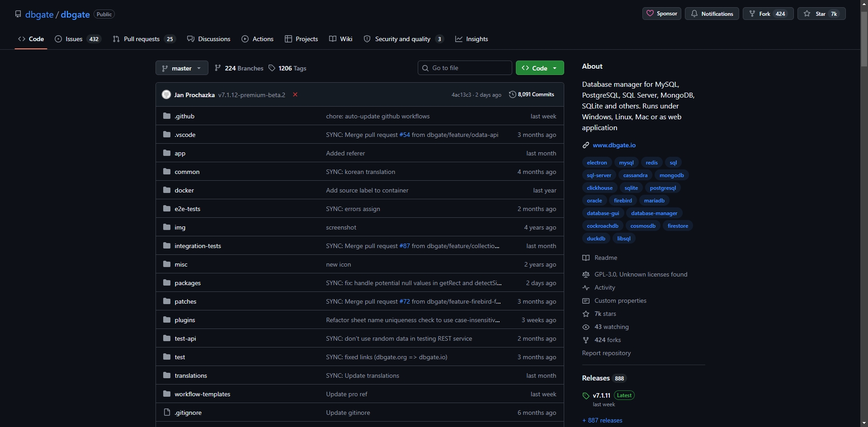
Task: Open the e2e-tests folder
Action: coord(187,209)
